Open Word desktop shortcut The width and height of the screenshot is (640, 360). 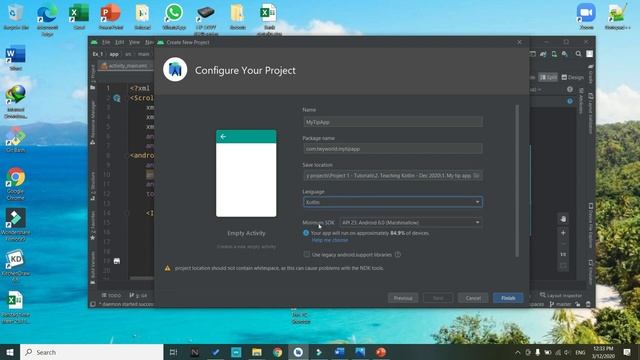16,58
